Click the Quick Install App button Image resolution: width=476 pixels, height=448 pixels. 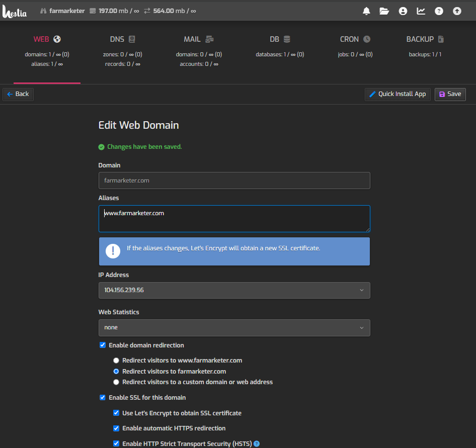[398, 95]
